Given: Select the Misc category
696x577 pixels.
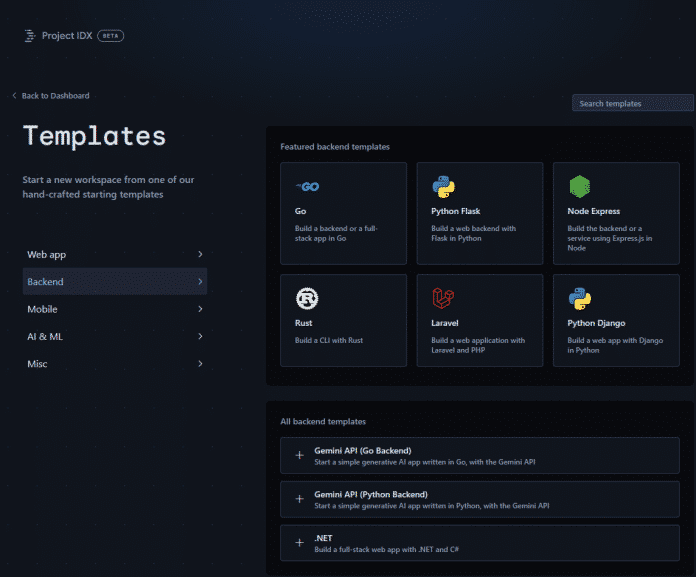Looking at the screenshot, I should [115, 364].
